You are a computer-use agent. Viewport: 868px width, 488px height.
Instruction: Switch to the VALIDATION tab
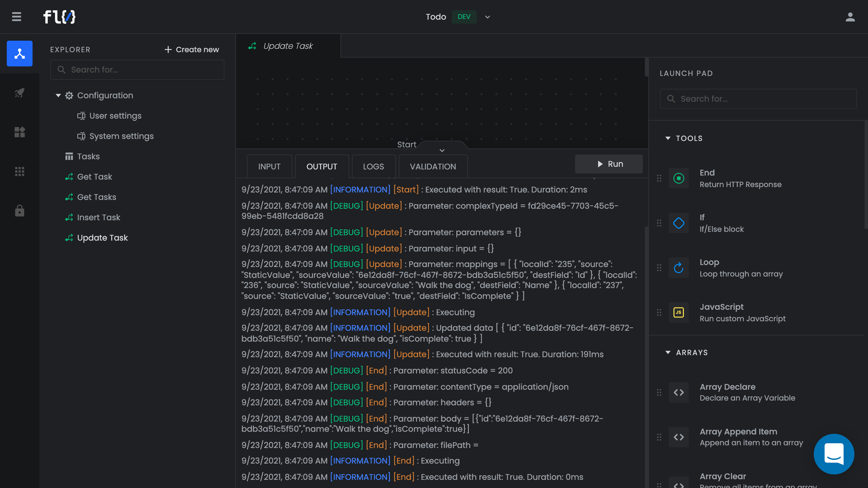[x=433, y=166]
